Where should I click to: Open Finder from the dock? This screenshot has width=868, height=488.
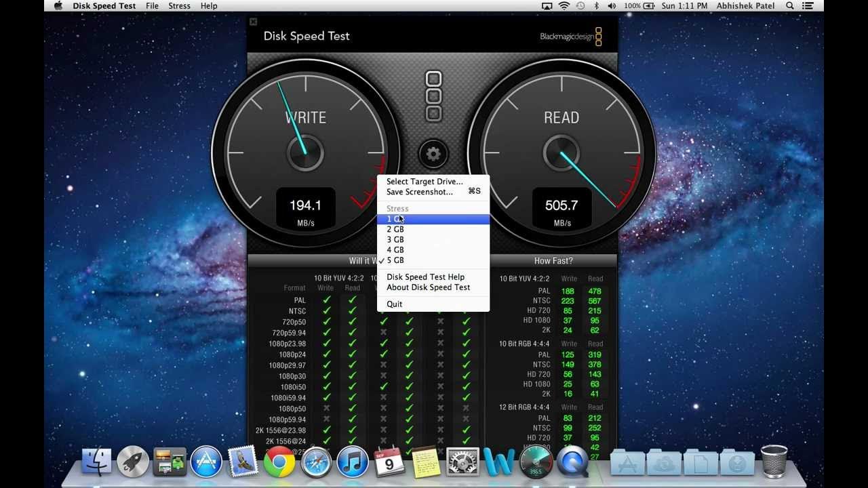(x=97, y=462)
